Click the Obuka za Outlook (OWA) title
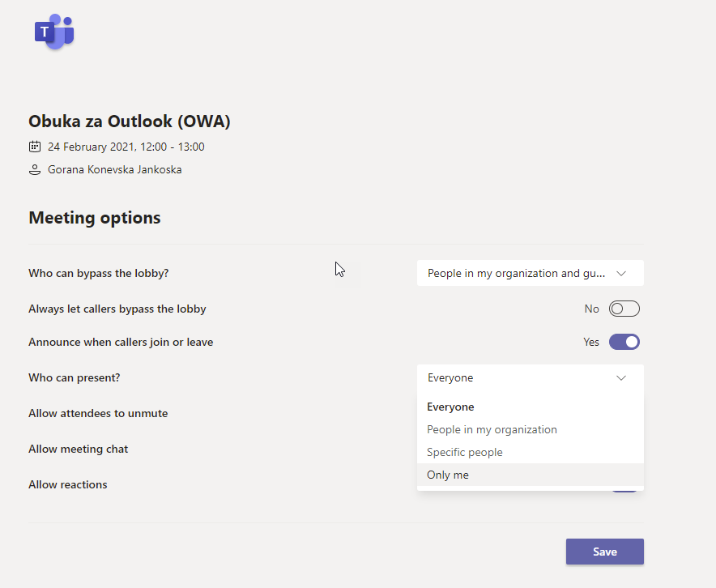 [130, 121]
